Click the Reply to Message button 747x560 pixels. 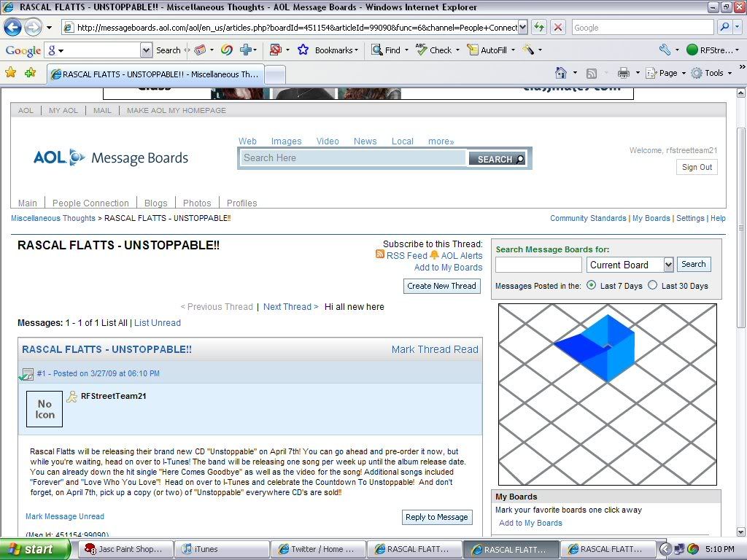click(437, 517)
